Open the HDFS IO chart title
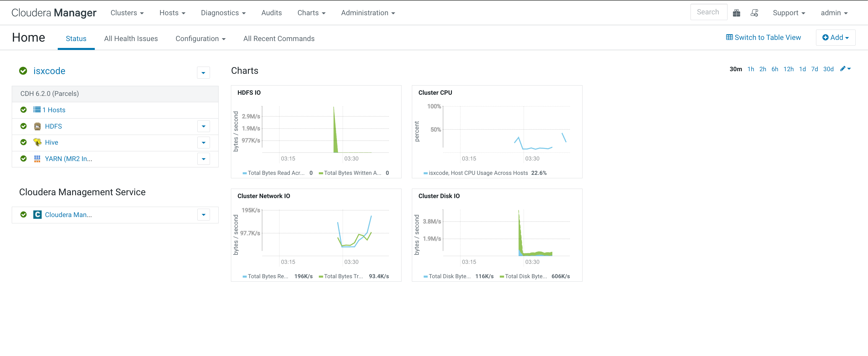Viewport: 868px width, 356px height. coord(249,93)
